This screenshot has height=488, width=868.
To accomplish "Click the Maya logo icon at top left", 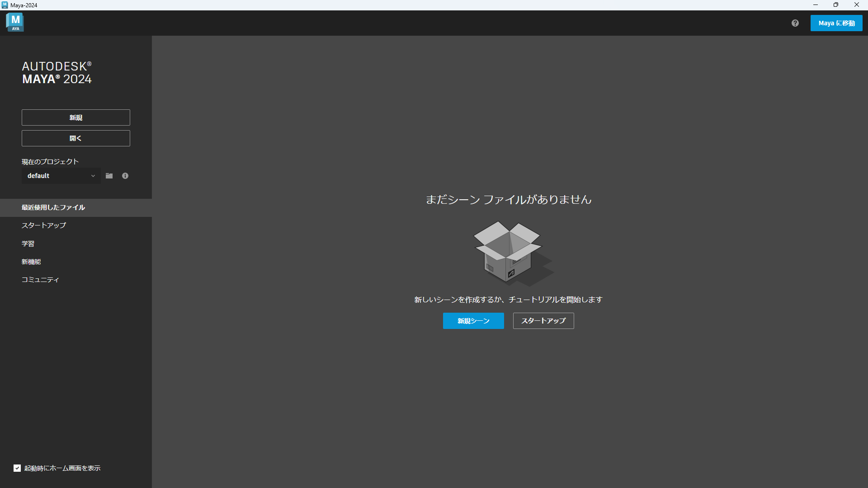I will pos(15,22).
